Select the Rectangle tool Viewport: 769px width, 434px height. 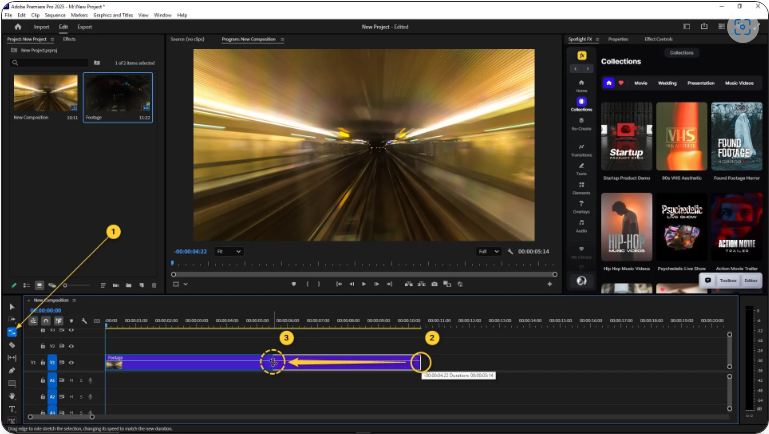pos(12,383)
